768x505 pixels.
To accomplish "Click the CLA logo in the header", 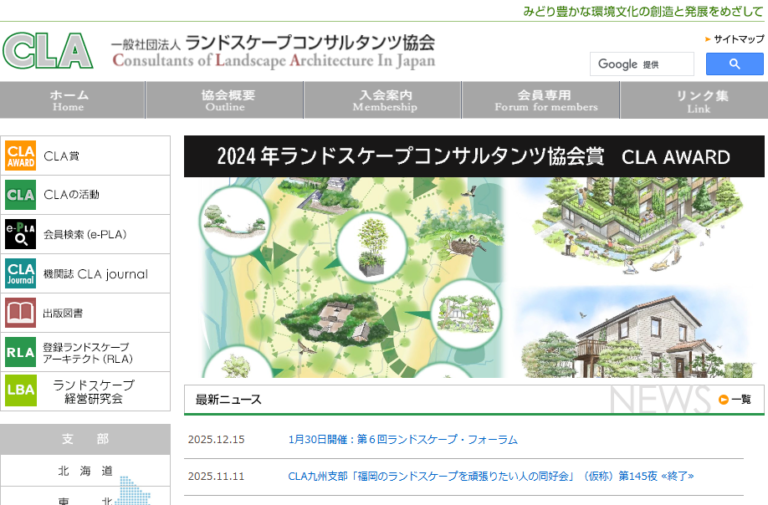I will pyautogui.click(x=48, y=50).
